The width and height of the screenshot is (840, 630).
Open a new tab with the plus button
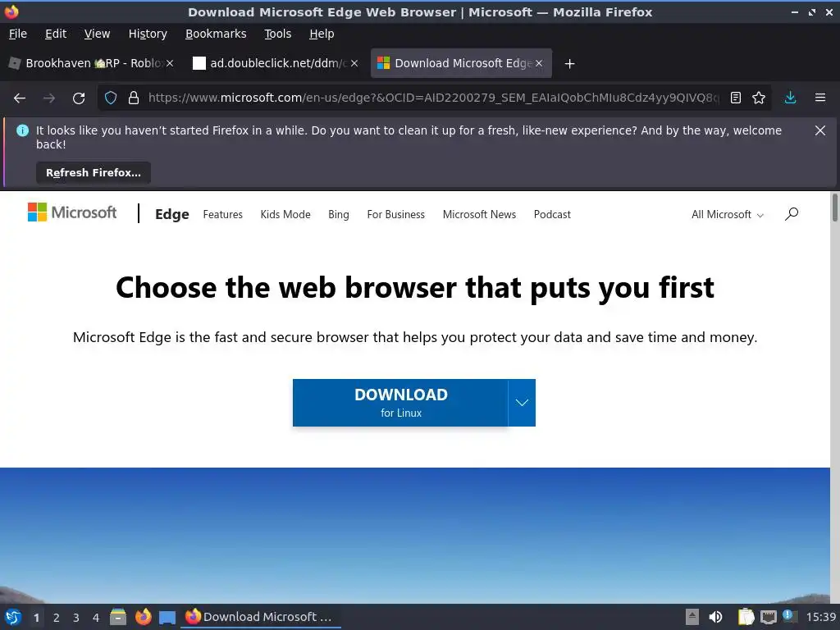569,64
